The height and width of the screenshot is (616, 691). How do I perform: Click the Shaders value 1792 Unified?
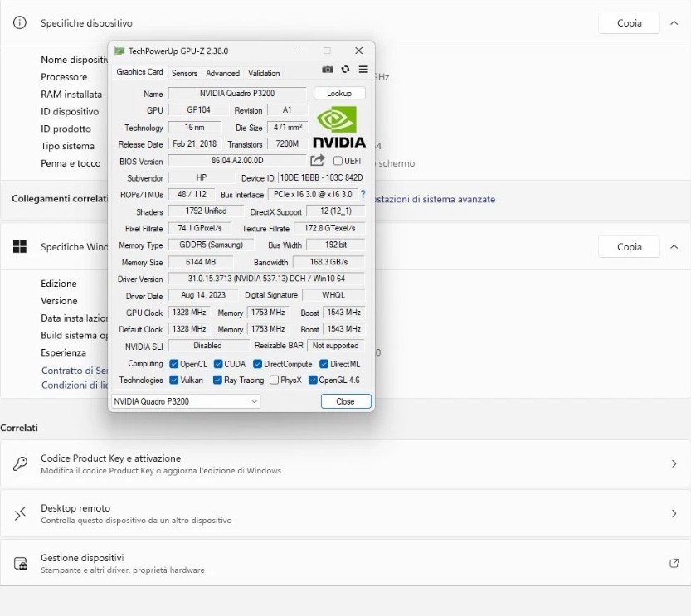pyautogui.click(x=206, y=211)
